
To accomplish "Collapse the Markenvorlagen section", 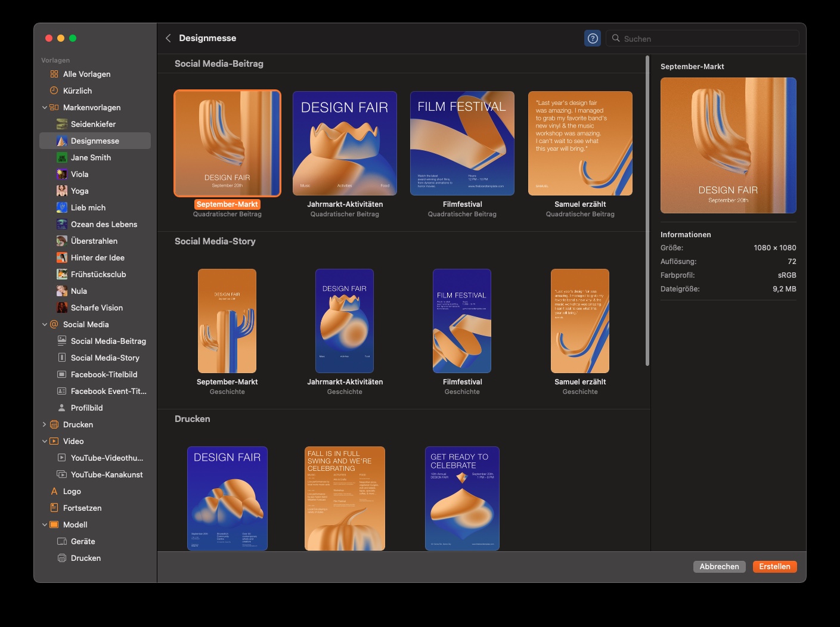I will (x=45, y=107).
